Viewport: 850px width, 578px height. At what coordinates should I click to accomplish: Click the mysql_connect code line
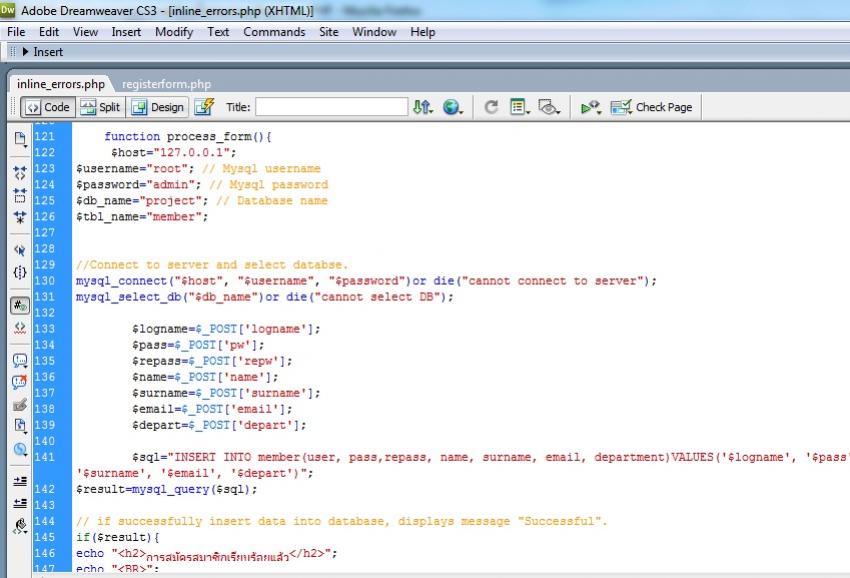tap(366, 281)
